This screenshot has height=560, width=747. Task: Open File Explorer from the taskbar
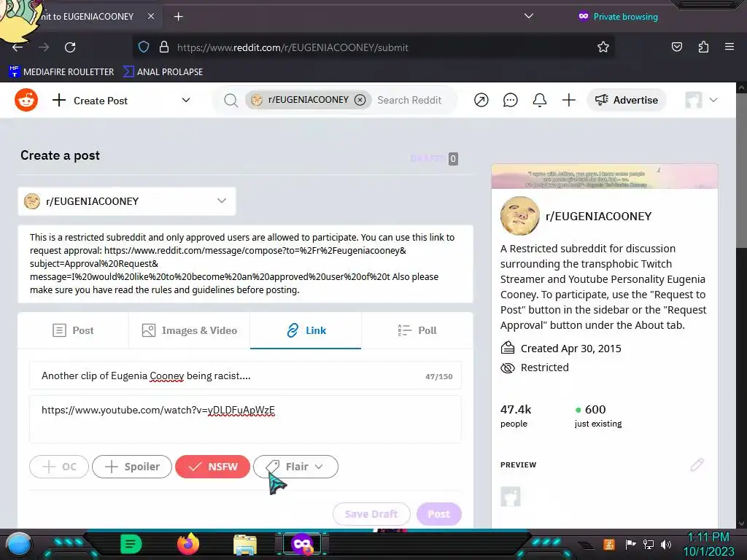(x=245, y=544)
